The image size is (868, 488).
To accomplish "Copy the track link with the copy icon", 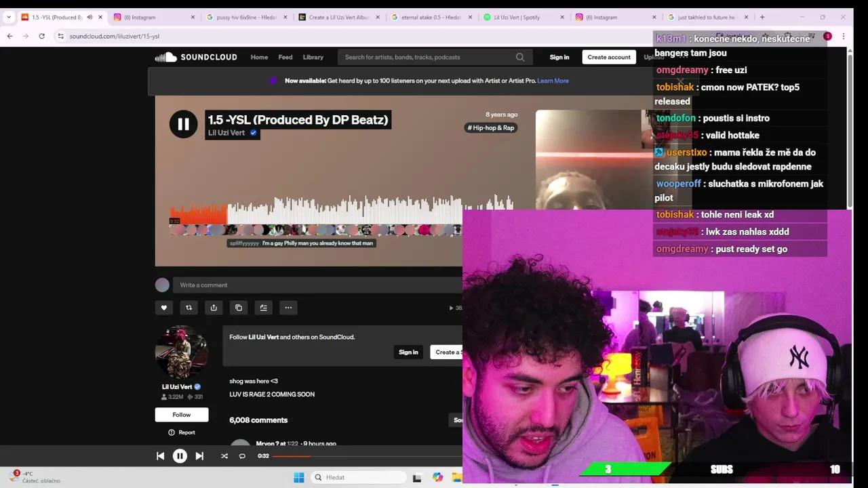I will point(239,308).
